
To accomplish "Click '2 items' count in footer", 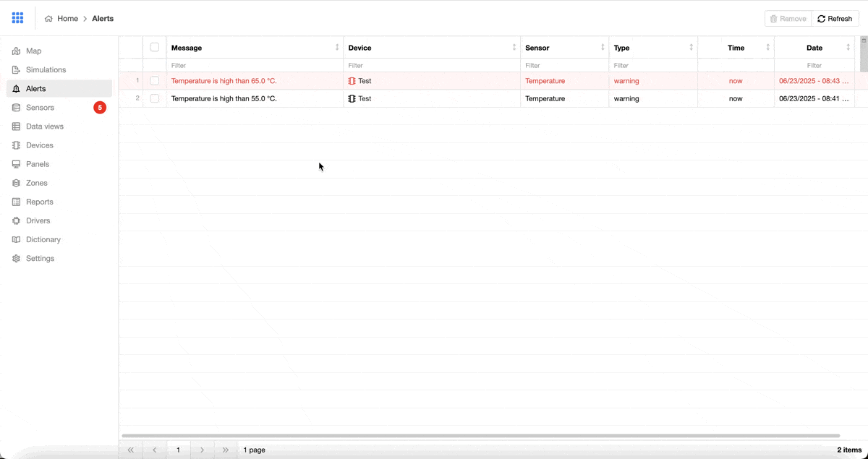I will pyautogui.click(x=849, y=450).
